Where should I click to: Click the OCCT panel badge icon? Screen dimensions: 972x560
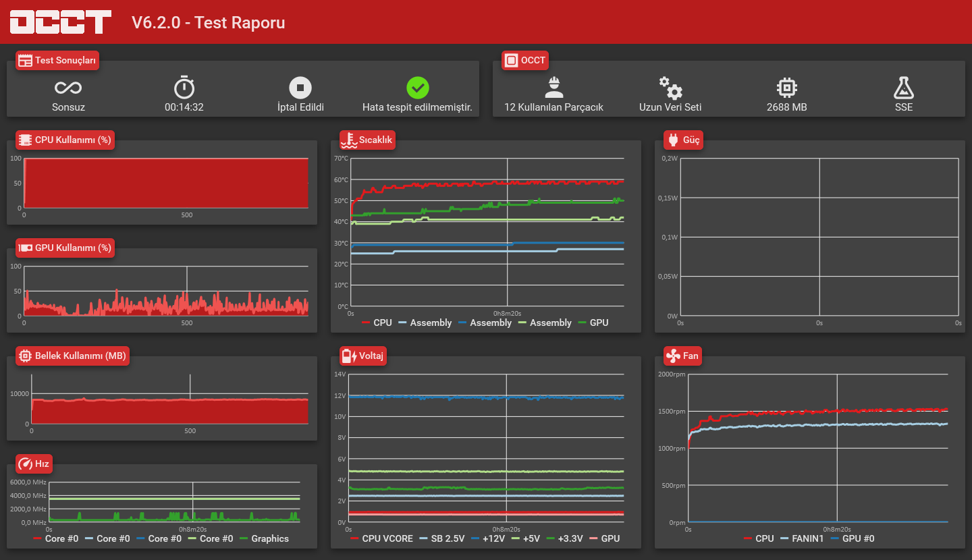[511, 61]
